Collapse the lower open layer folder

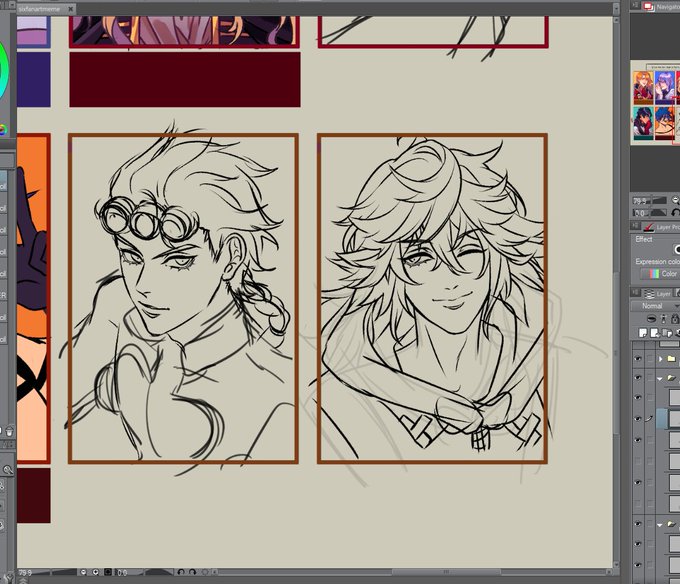[660, 525]
